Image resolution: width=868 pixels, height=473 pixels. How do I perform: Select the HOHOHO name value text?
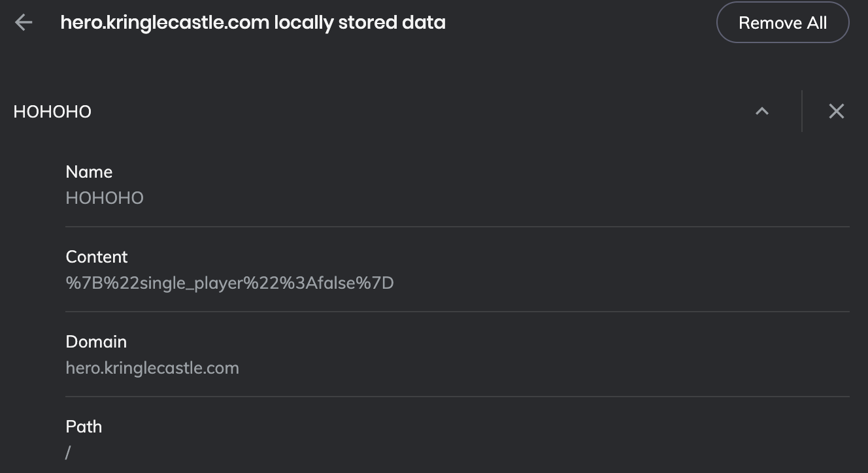(x=105, y=198)
